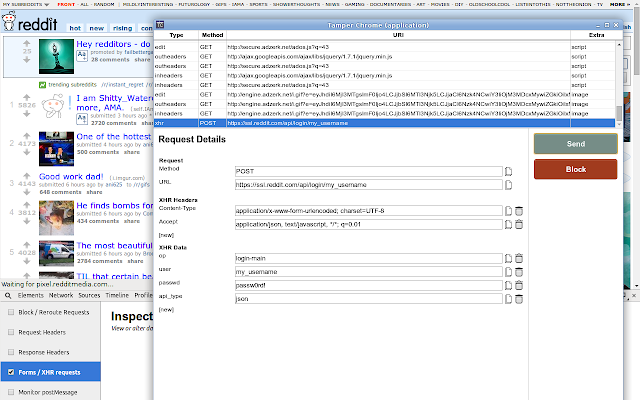This screenshot has width=640, height=400.
Task: Click the red Block button
Action: 575,169
